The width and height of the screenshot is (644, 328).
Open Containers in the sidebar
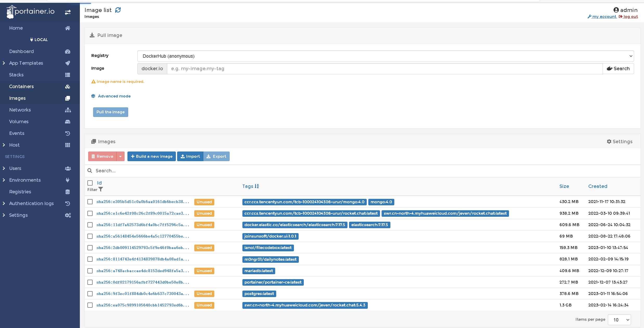coord(21,87)
